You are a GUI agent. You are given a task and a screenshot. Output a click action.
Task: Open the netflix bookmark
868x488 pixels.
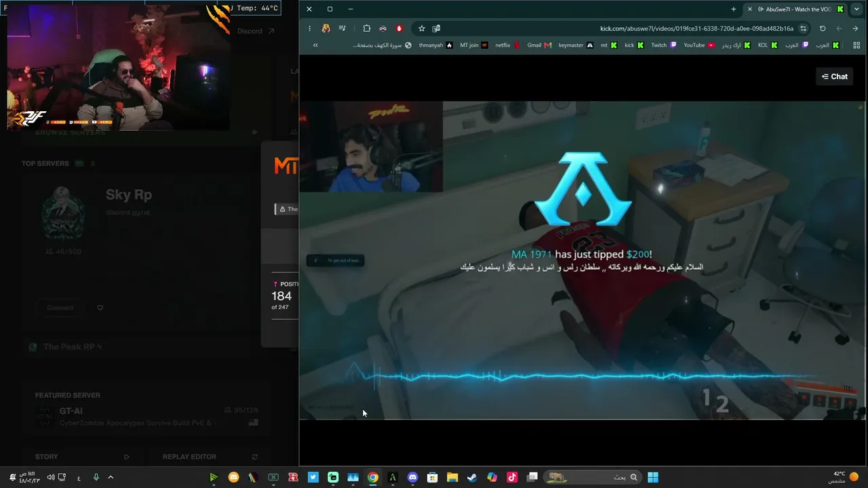pos(507,45)
